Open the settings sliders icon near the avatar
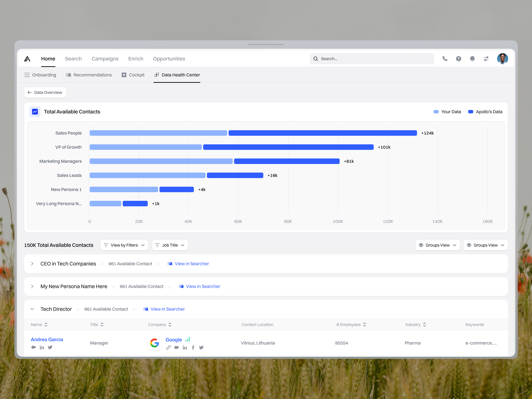This screenshot has height=399, width=532. (486, 58)
